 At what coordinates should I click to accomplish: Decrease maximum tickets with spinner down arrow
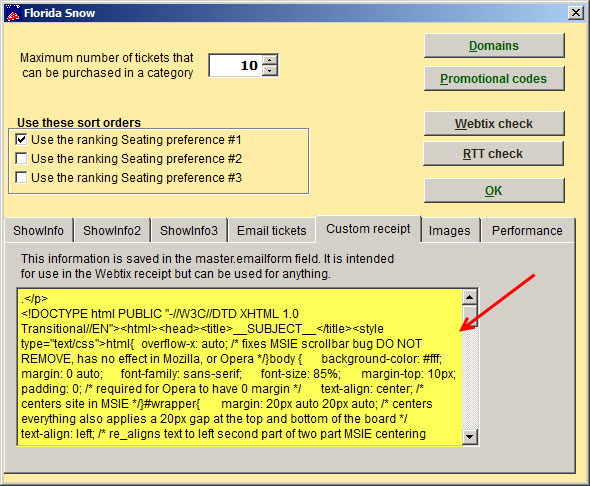(x=270, y=70)
